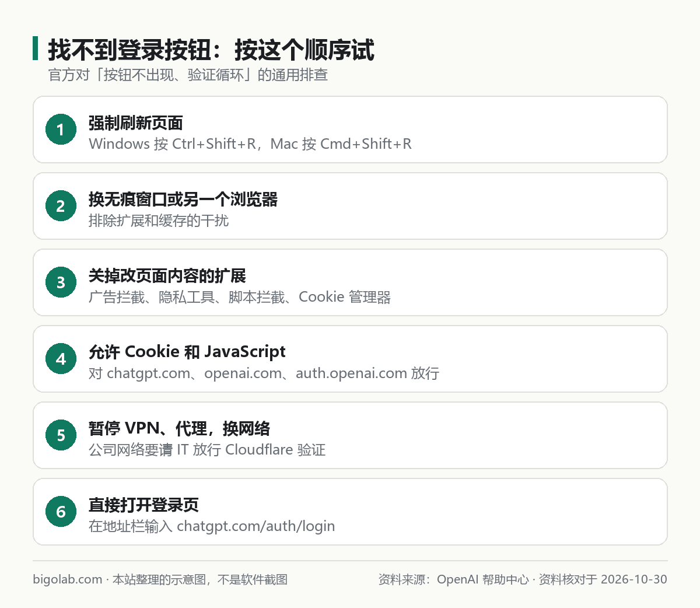Click the line 在地址栏输入 chatgpt.com/auth/login
Image resolution: width=700 pixels, height=608 pixels.
tap(212, 526)
